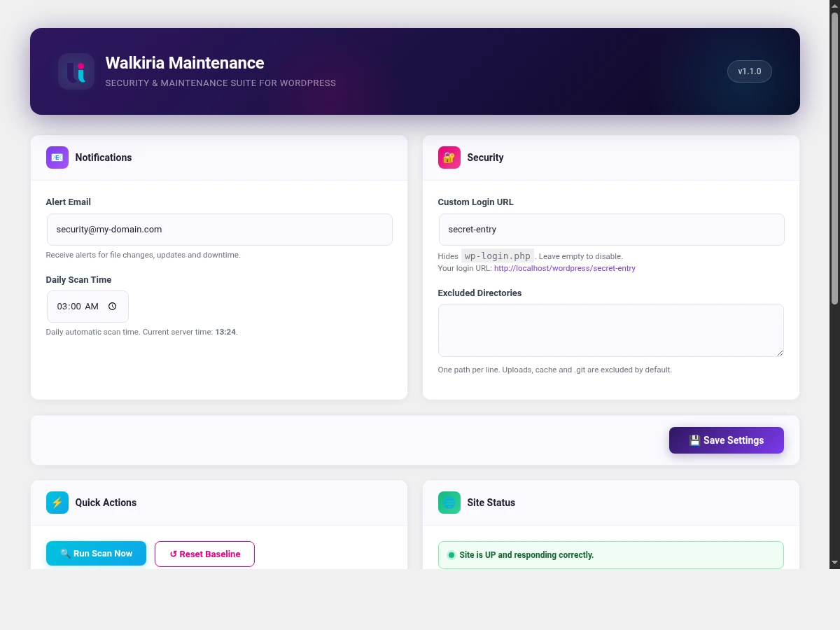
Task: Click the Security padlock icon
Action: click(449, 157)
